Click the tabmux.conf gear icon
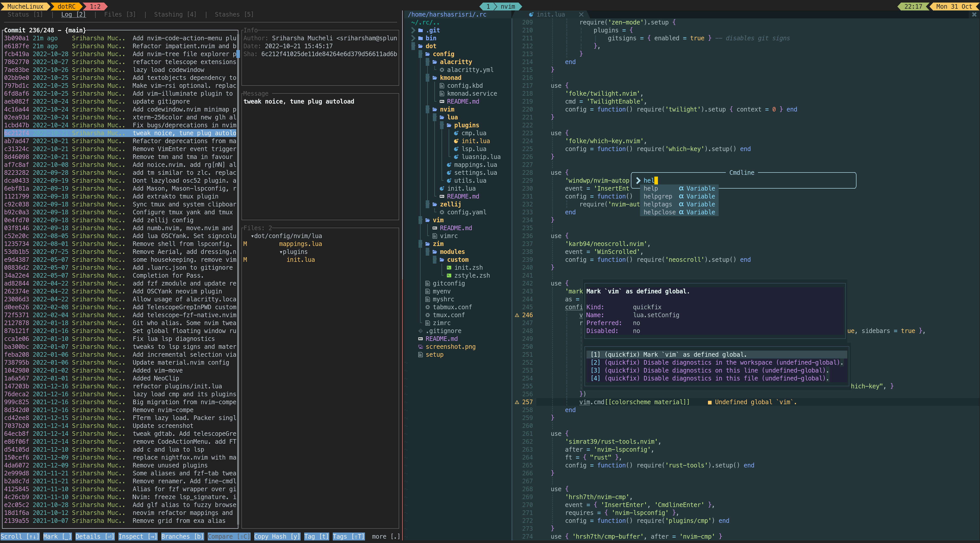980x543 pixels. click(428, 307)
